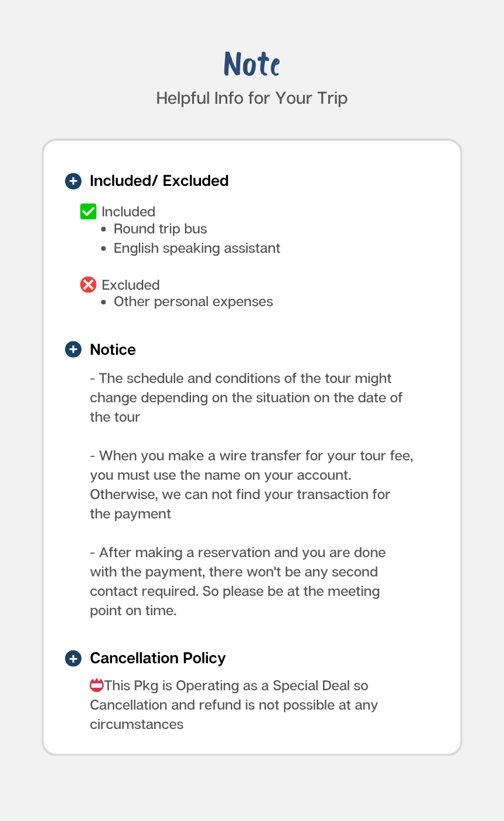Click the red no-entry icon in Cancellation Policy
This screenshot has height=821, width=504.
tap(97, 685)
